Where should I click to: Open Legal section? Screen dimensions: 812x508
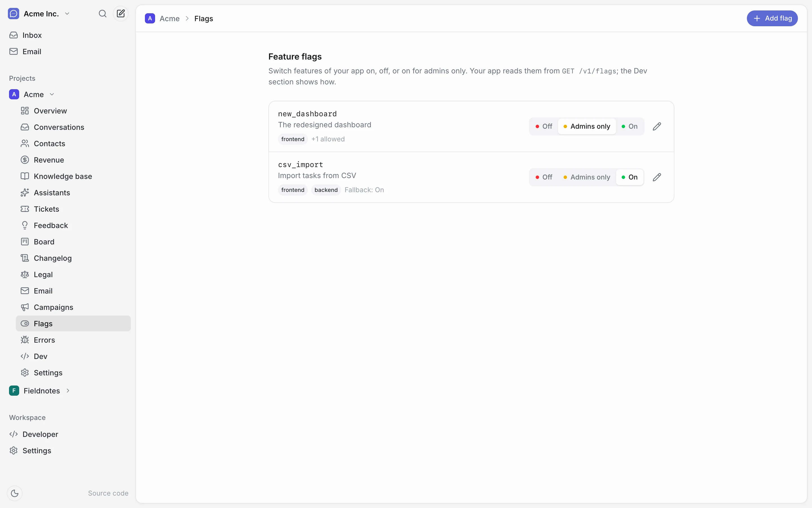point(73,275)
